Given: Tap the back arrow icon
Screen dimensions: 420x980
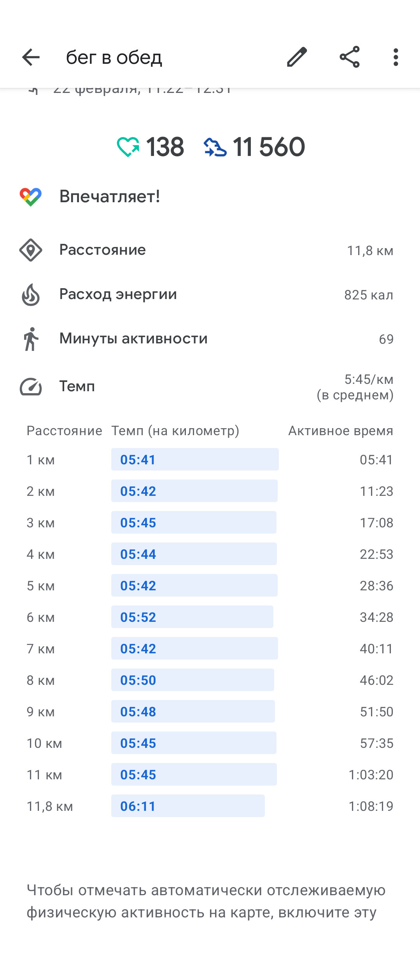Looking at the screenshot, I should click(31, 58).
